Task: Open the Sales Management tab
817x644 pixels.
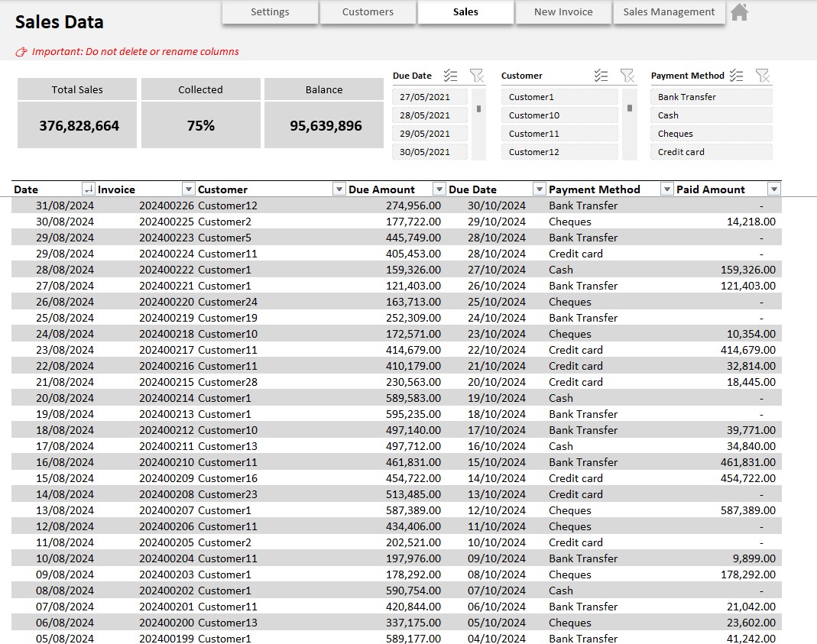Action: [x=669, y=12]
